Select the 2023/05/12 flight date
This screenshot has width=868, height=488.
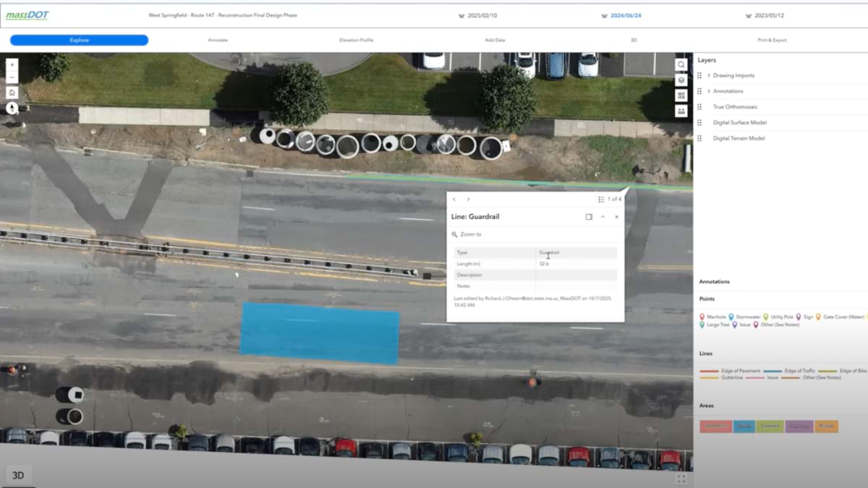pyautogui.click(x=764, y=15)
